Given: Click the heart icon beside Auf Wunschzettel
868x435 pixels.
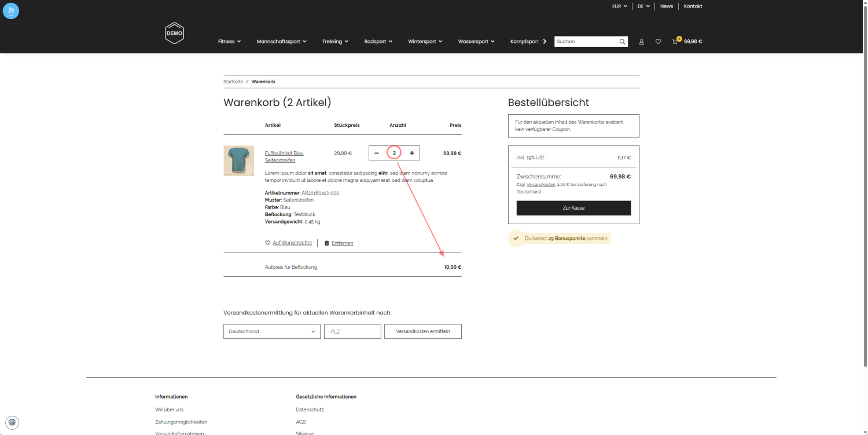Looking at the screenshot, I should pyautogui.click(x=267, y=243).
